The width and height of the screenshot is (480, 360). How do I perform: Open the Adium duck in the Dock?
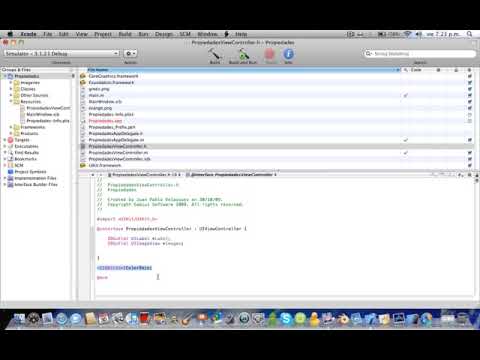[314, 319]
